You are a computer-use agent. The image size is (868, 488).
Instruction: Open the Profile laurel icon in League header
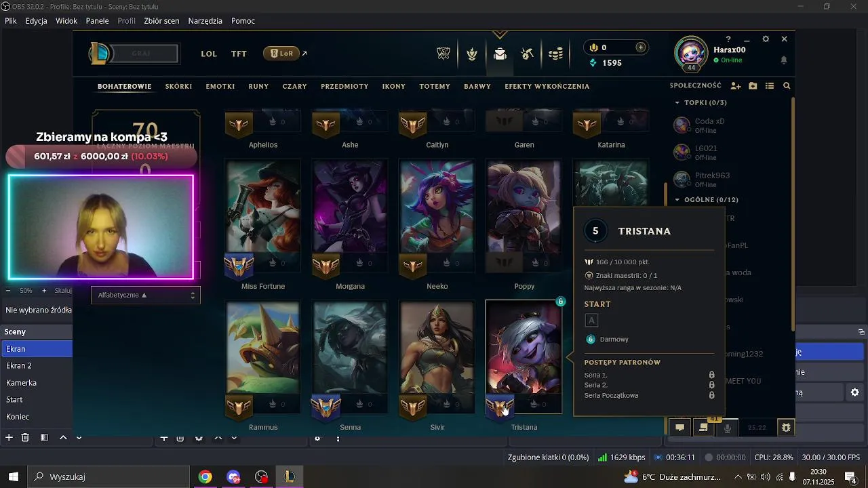coord(472,54)
